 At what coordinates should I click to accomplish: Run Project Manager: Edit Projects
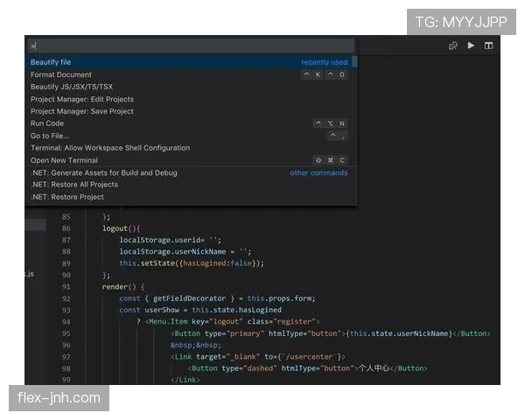82,99
